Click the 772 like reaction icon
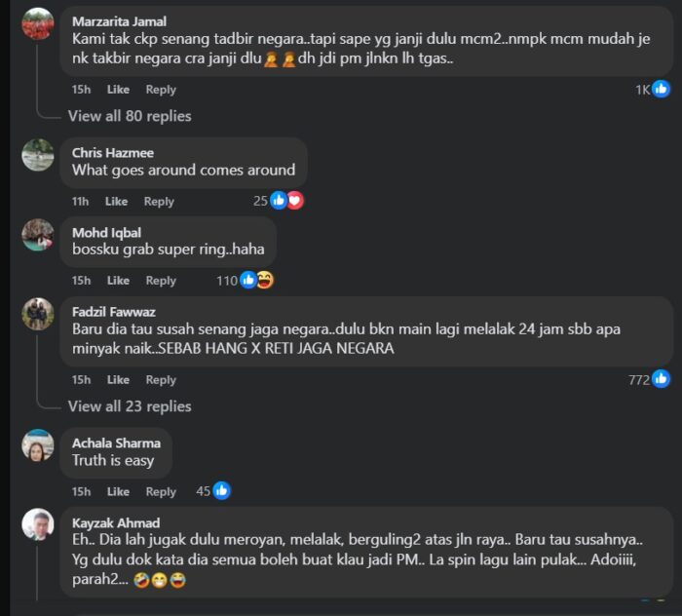 tap(661, 379)
